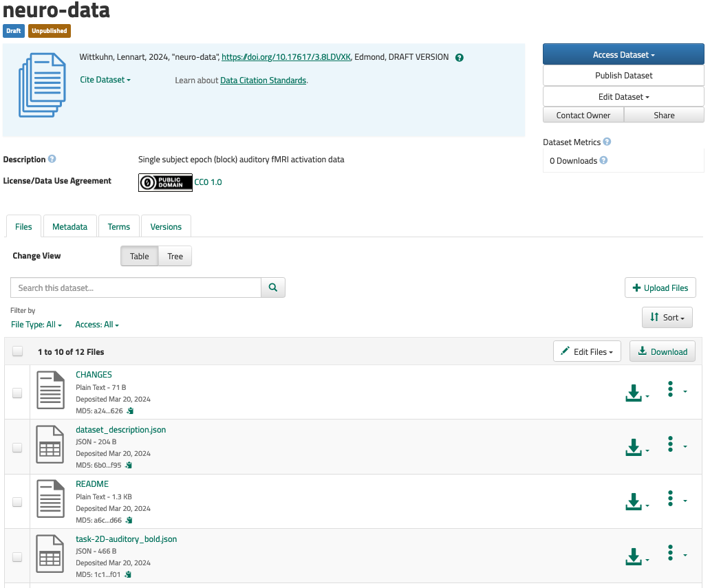
Task: Click the Publish Dataset button
Action: click(x=623, y=76)
